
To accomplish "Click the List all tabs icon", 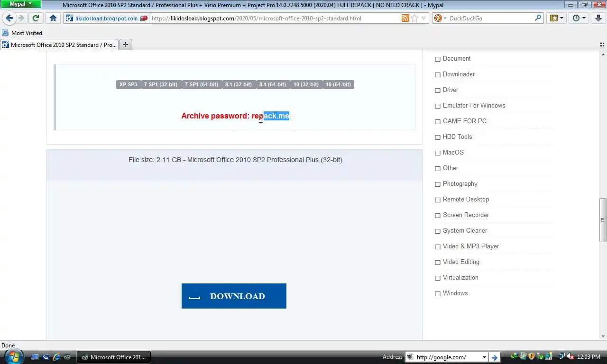I will pyautogui.click(x=602, y=45).
